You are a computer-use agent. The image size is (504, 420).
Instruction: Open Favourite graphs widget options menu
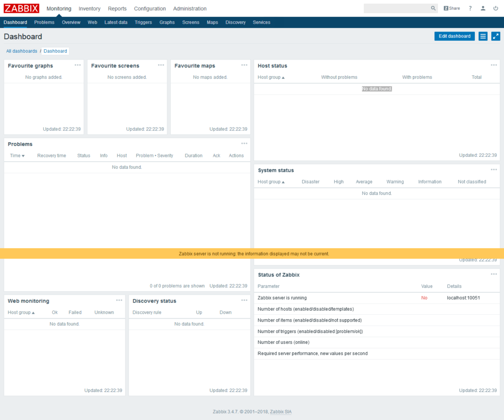point(78,65)
